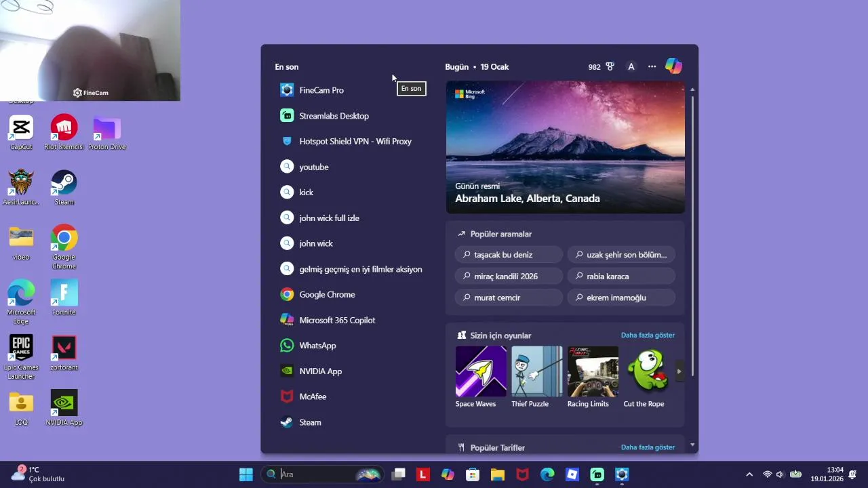Image resolution: width=868 pixels, height=488 pixels.
Task: Open the Copilot icon in search panel
Action: 673,66
